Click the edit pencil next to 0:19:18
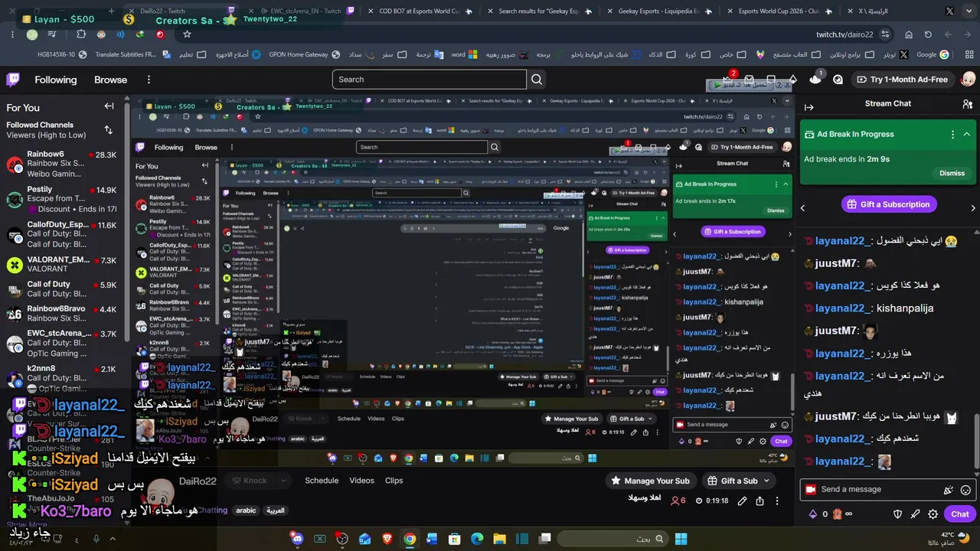The width and height of the screenshot is (980, 551). click(742, 500)
